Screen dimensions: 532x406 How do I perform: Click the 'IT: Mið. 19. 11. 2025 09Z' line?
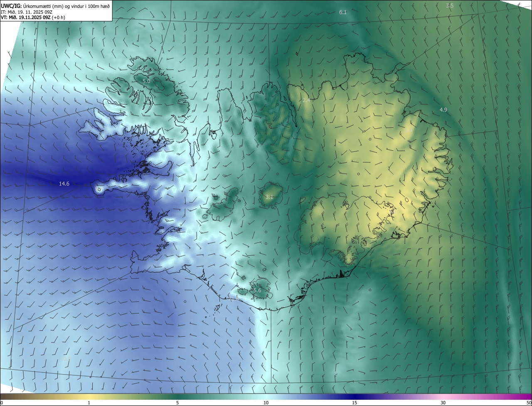click(27, 12)
